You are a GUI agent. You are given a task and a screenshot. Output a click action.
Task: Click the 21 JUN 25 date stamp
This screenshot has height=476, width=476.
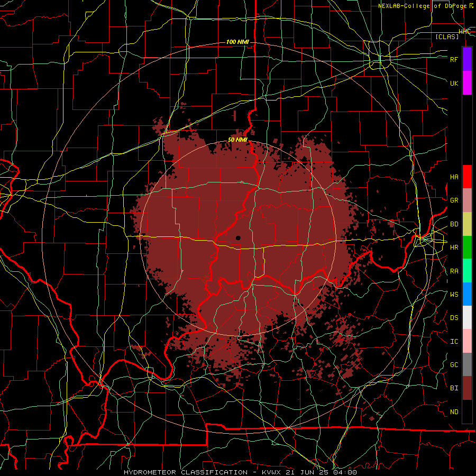(307, 472)
